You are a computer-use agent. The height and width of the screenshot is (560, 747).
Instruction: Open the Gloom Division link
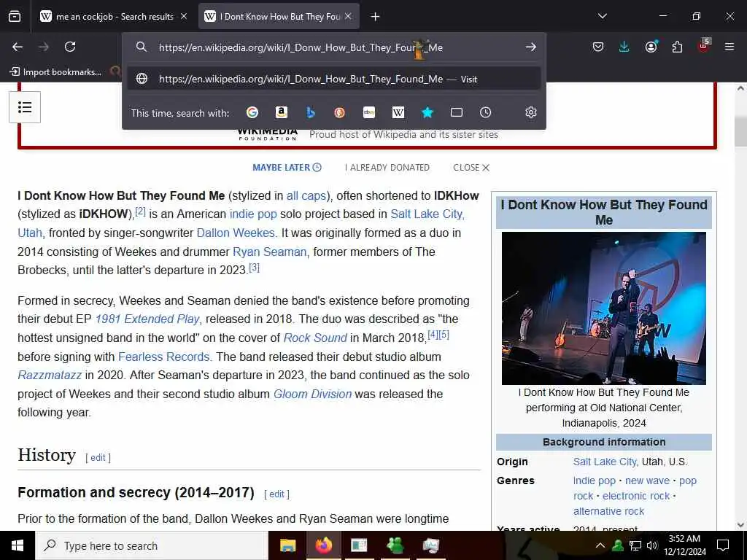coord(312,394)
